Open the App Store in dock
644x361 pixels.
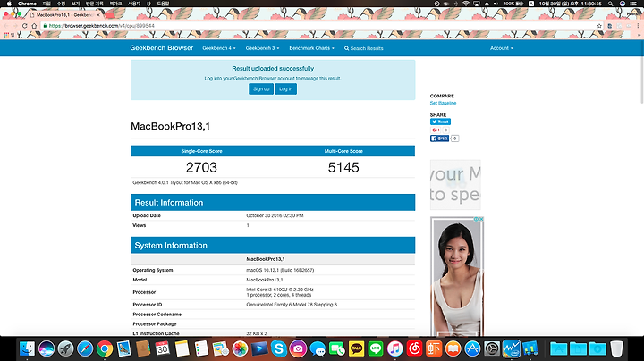(x=472, y=348)
